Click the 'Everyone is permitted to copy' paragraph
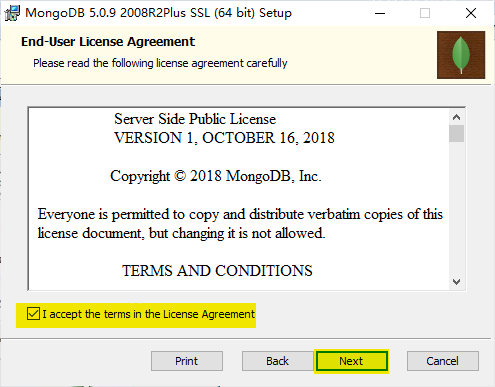Viewport: 495px width, 387px height. coord(240,223)
